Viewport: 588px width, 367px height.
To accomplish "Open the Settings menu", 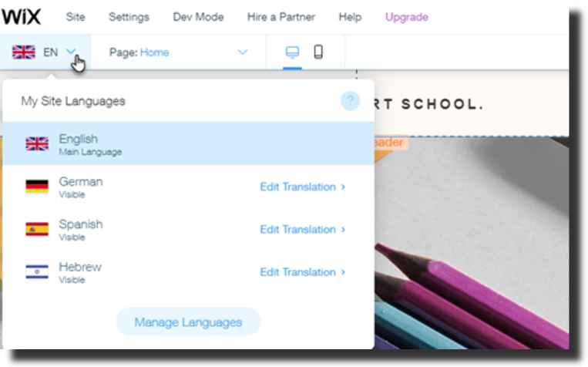I will 129,17.
